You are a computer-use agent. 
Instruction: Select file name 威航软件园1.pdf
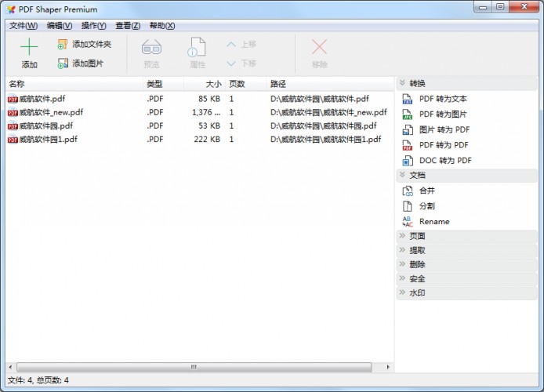click(49, 140)
